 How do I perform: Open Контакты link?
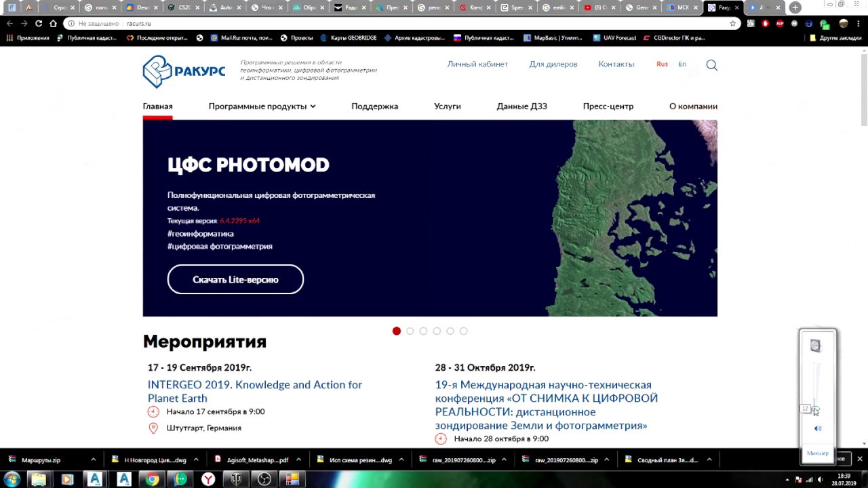click(616, 64)
